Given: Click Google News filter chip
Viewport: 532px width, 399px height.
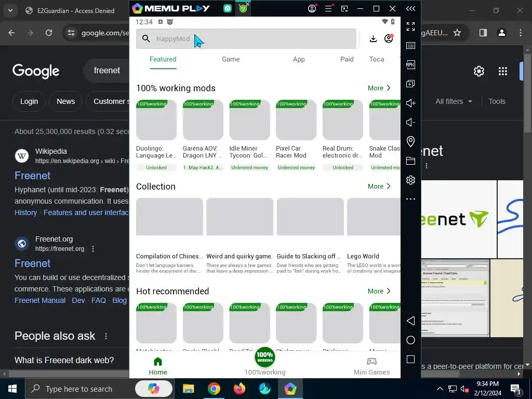Looking at the screenshot, I should tap(66, 101).
